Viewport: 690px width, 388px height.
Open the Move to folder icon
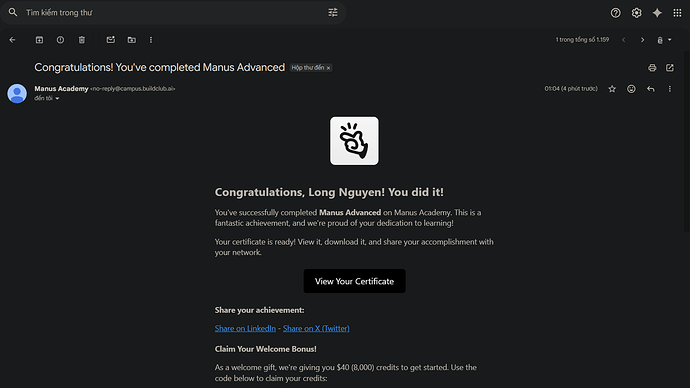pos(132,40)
